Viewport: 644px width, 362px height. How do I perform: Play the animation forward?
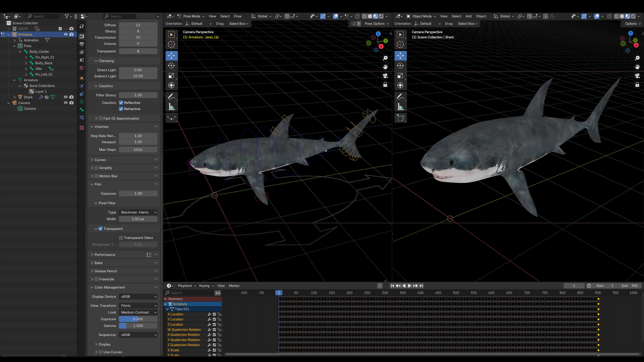pos(410,286)
